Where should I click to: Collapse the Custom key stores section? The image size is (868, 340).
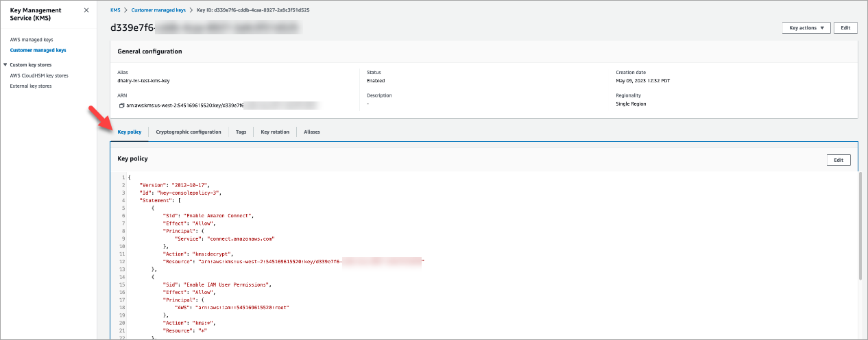click(x=5, y=64)
